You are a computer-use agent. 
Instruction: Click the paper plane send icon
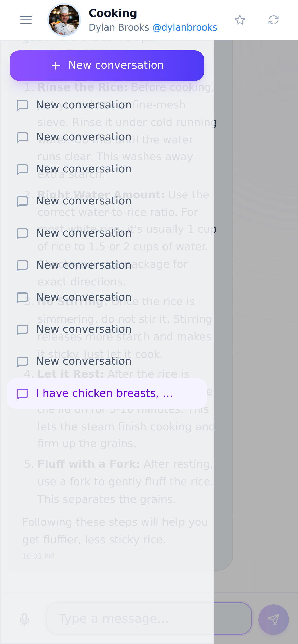(x=274, y=620)
